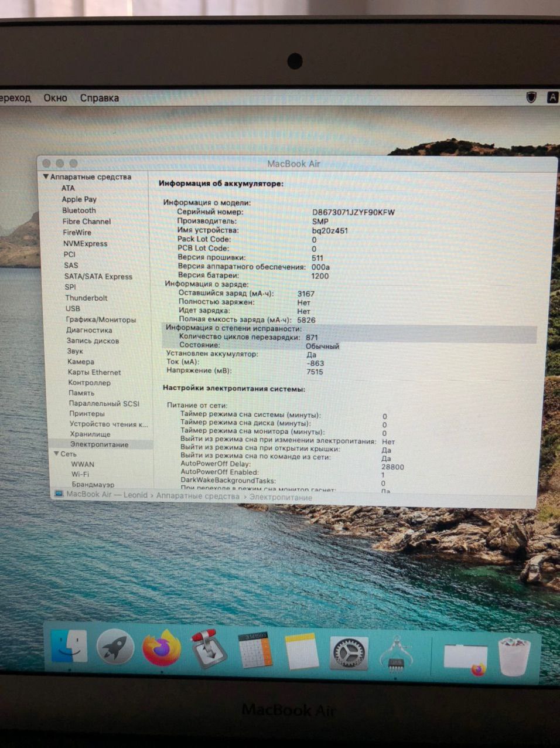
Task: Select 'PCI' in the sidebar
Action: (70, 254)
